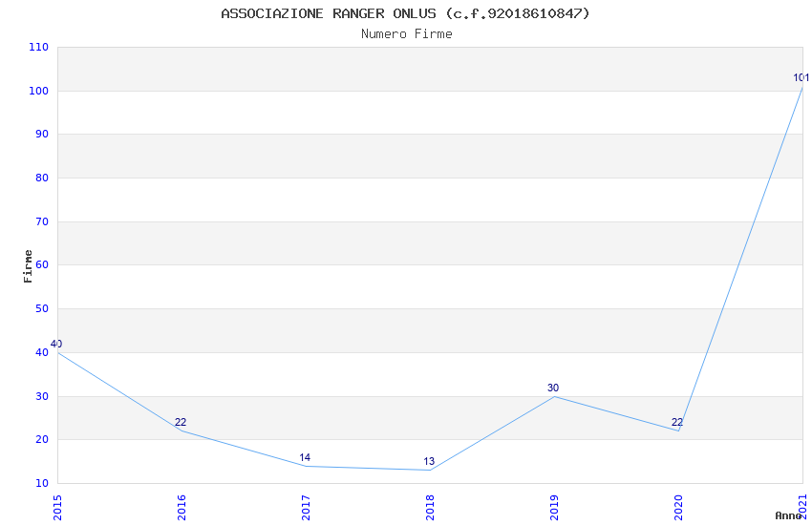812x525 pixels.
Task: Click the 30 y-axis tick label
Action: pyautogui.click(x=42, y=396)
